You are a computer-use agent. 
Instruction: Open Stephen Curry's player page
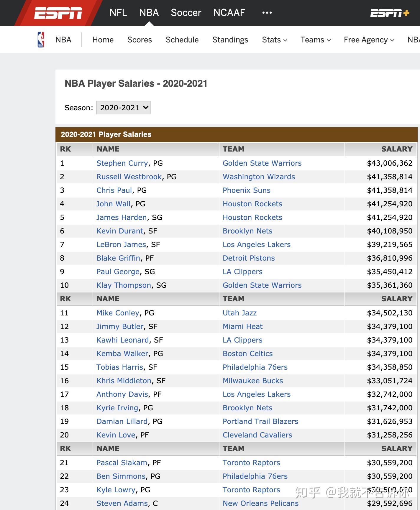click(122, 163)
